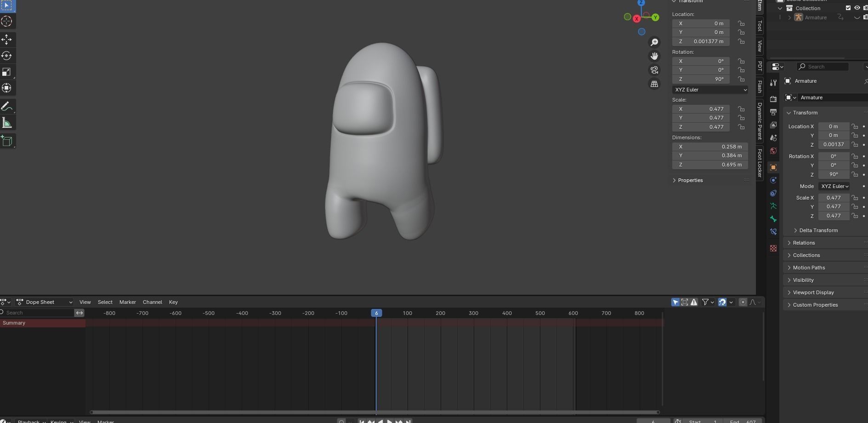Toggle lock for Rotation Y in Properties editor

855,166
